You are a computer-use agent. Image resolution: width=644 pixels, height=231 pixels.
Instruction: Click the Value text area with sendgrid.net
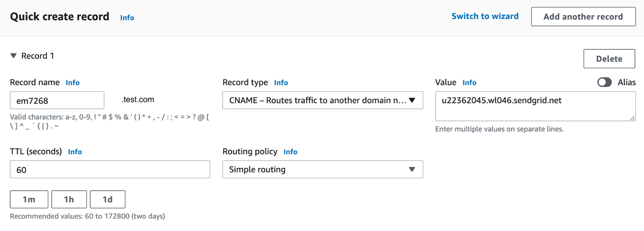(x=535, y=106)
